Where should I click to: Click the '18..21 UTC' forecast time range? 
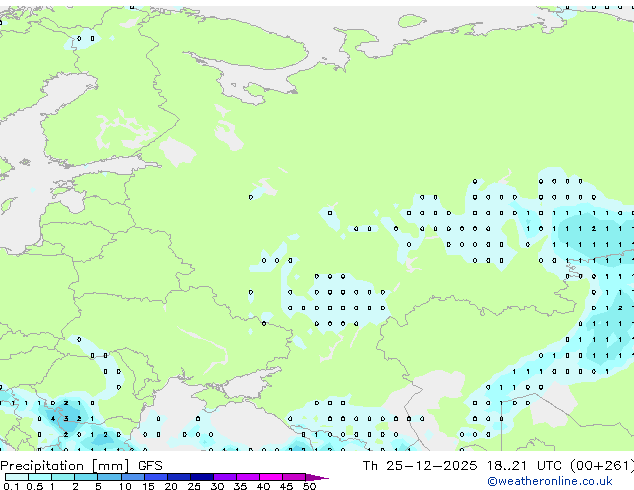(524, 466)
